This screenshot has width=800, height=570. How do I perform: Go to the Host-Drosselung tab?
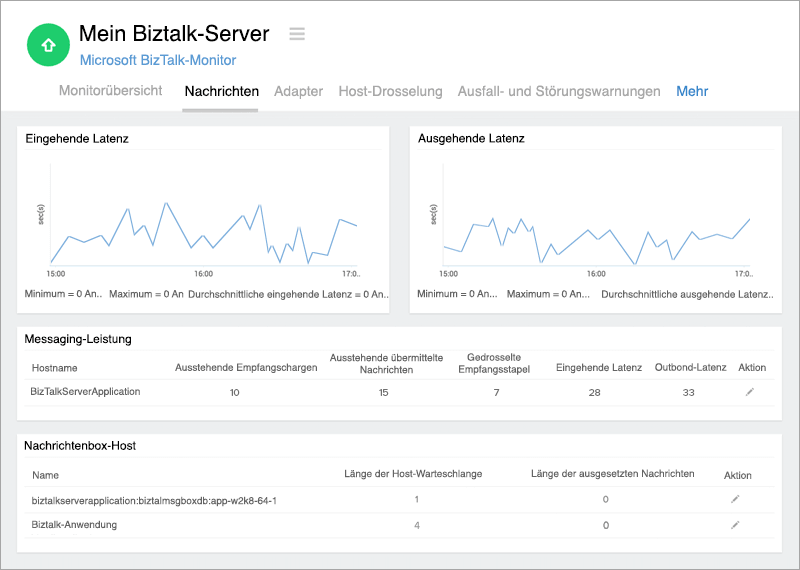[x=390, y=91]
